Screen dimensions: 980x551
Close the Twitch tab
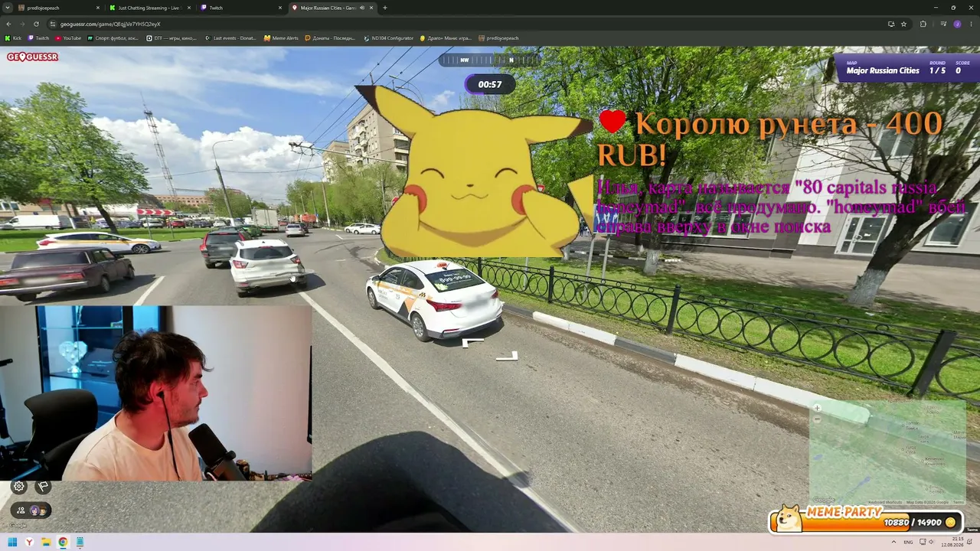tap(279, 8)
